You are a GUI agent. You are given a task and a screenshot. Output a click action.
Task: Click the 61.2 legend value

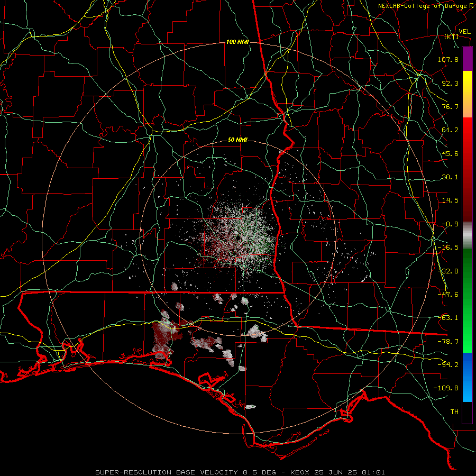coord(450,130)
